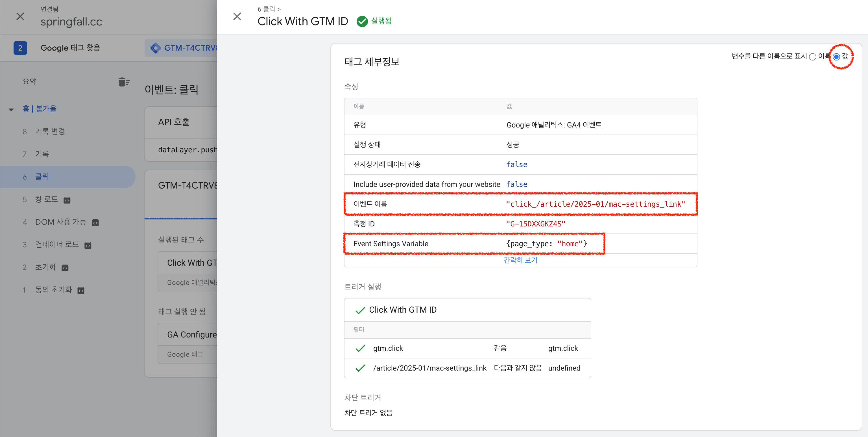Open the code icon beside 초기화
The image size is (868, 437).
tap(65, 268)
